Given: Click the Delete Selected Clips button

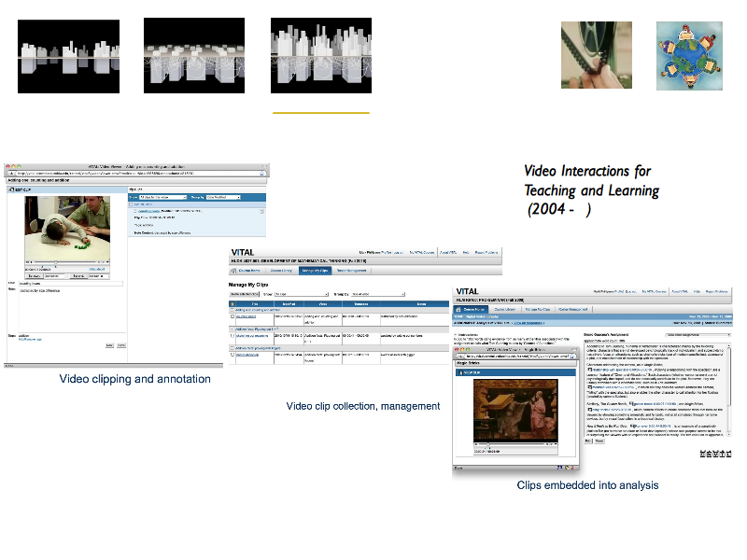Looking at the screenshot, I should pos(246,292).
